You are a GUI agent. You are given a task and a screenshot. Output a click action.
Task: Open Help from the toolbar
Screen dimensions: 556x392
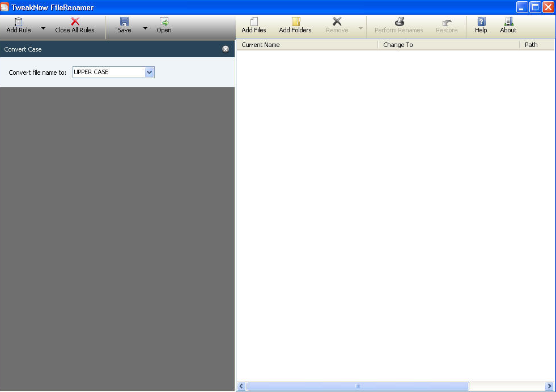click(481, 25)
